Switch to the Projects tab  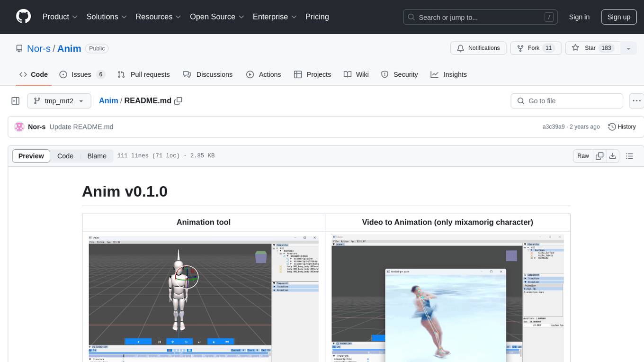coord(313,74)
